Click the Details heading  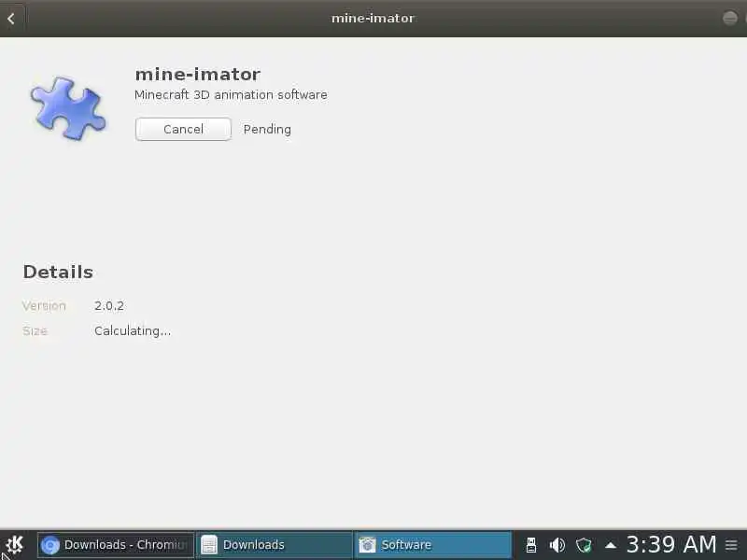[x=58, y=272]
